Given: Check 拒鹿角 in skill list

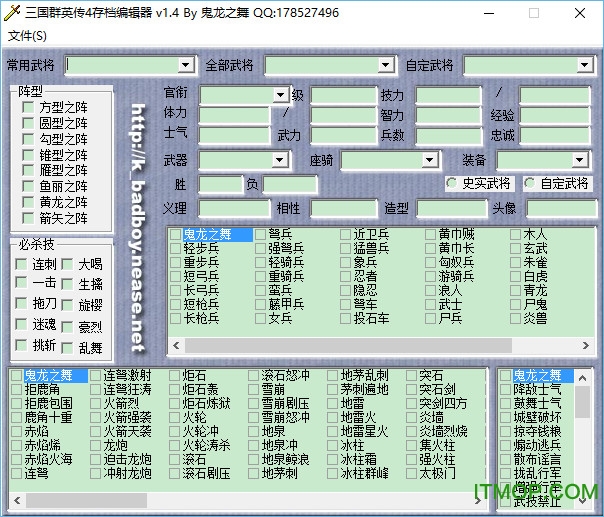Looking at the screenshot, I should tap(17, 389).
